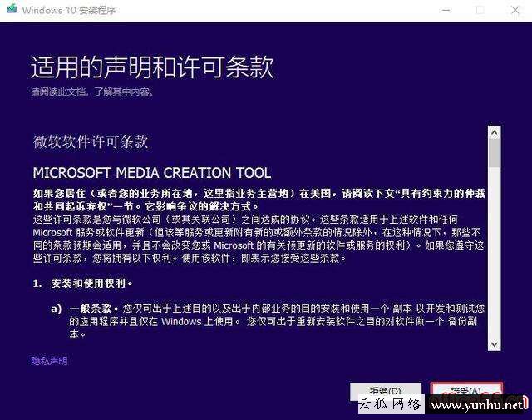The height and width of the screenshot is (420, 532).
Task: Minimize the Windows 10 setup window
Action: (x=446, y=10)
